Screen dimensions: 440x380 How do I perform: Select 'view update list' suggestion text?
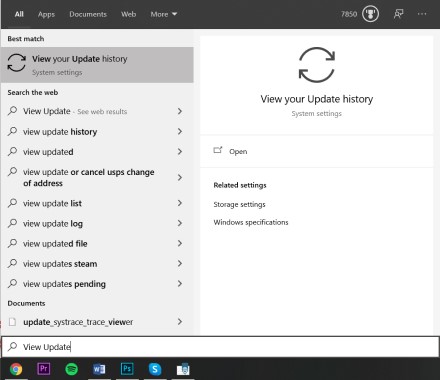pyautogui.click(x=52, y=203)
